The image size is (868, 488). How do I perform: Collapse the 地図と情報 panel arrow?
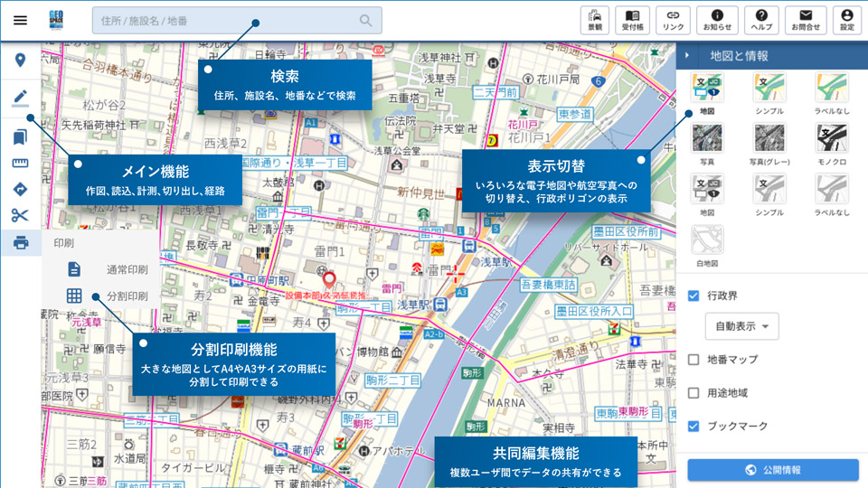(687, 56)
